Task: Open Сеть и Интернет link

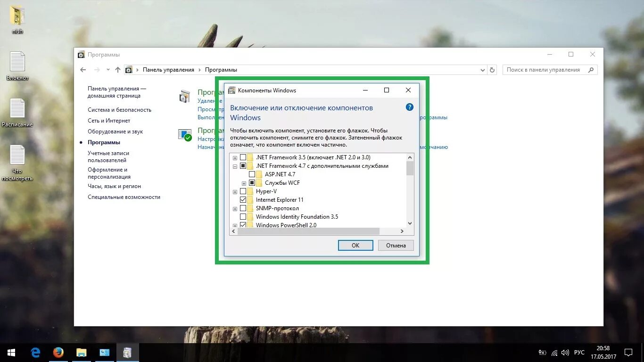Action: [109, 121]
